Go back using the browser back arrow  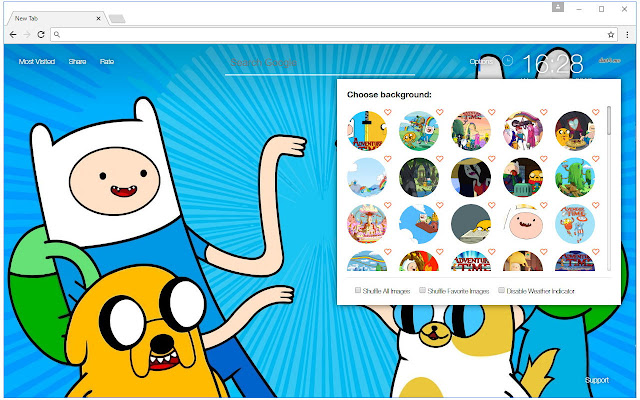[x=13, y=35]
